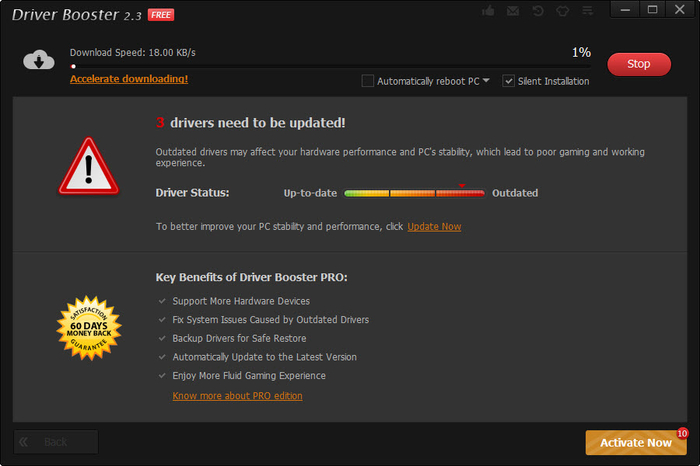Image resolution: width=700 pixels, height=466 pixels.
Task: Open Know more about PRO edition link
Action: pyautogui.click(x=238, y=396)
